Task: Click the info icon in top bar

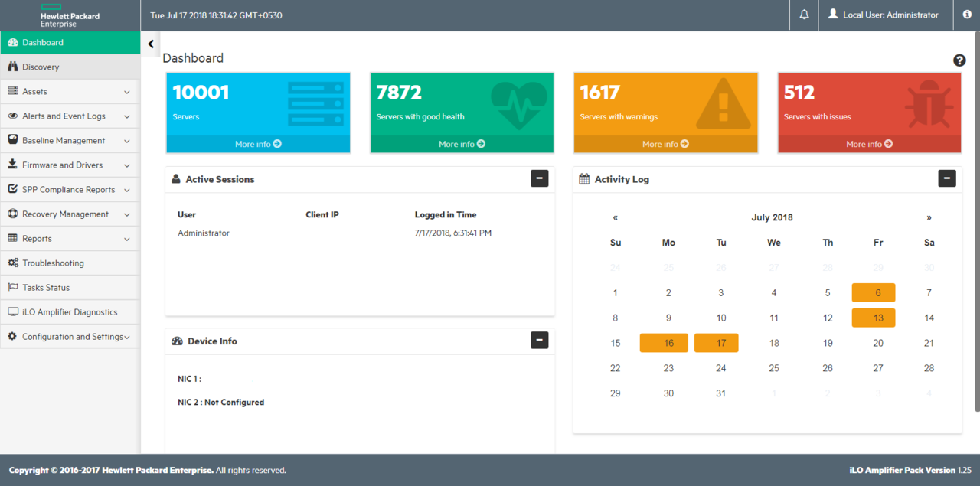Action: [x=967, y=15]
